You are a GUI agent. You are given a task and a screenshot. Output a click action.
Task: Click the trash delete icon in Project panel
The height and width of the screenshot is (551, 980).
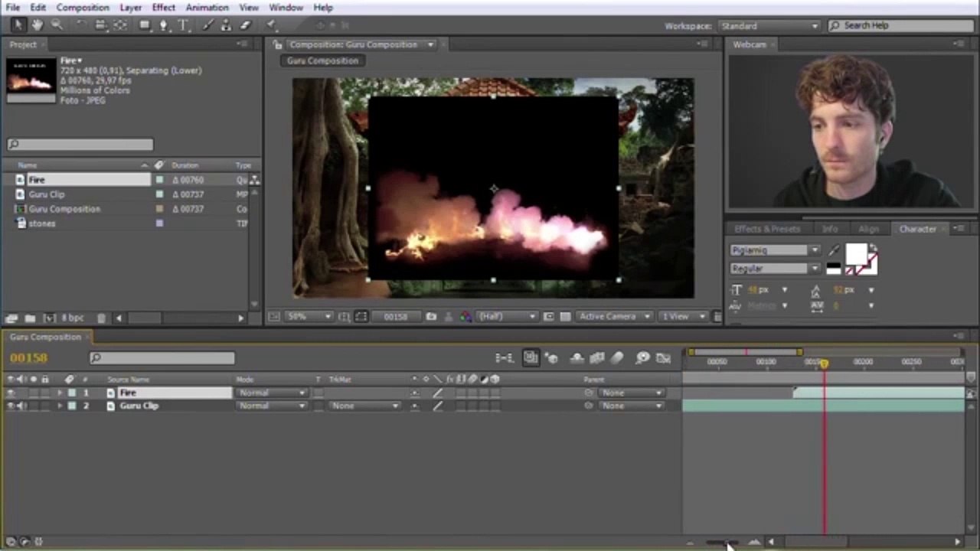pos(102,318)
